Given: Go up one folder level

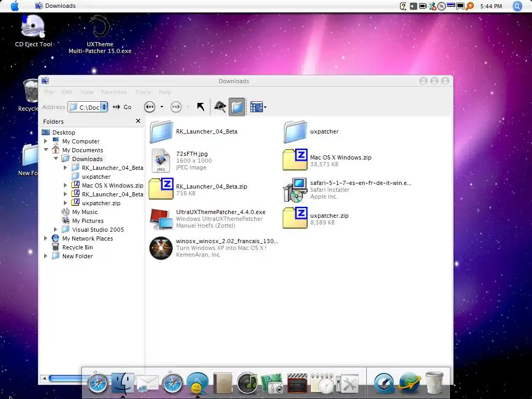Looking at the screenshot, I should [x=201, y=107].
